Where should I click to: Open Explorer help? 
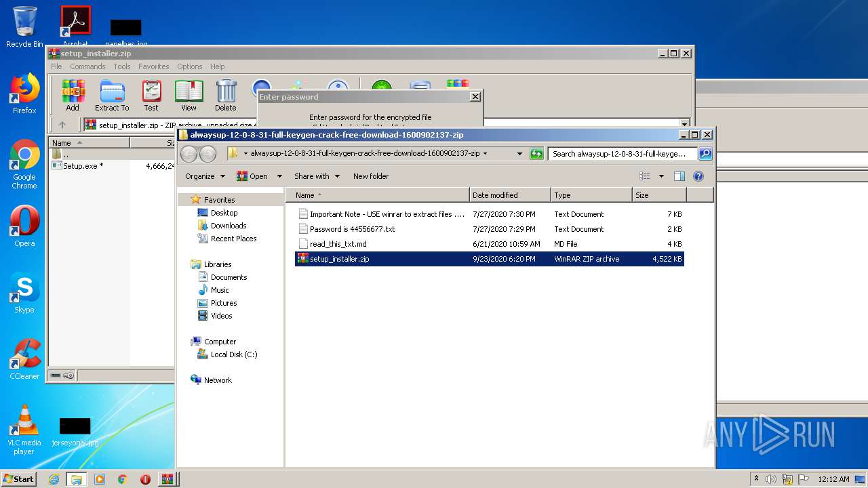point(698,176)
